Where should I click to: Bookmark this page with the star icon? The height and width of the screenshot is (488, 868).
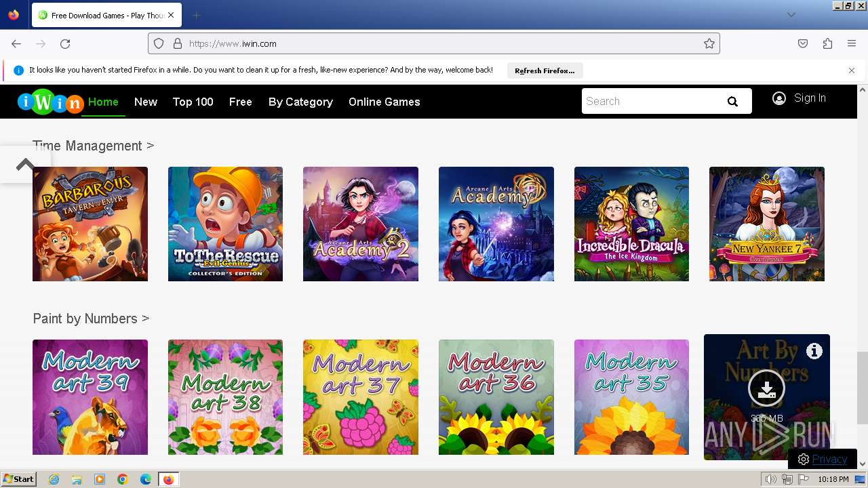(x=709, y=43)
